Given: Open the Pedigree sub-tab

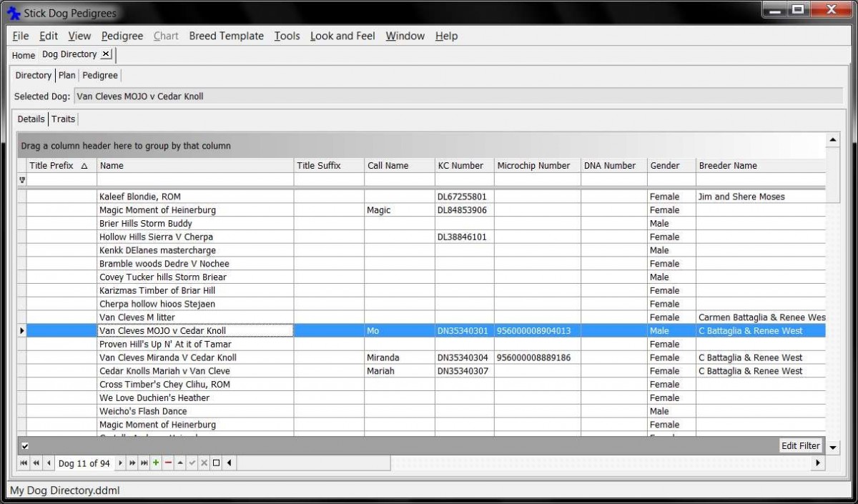Looking at the screenshot, I should pyautogui.click(x=100, y=75).
